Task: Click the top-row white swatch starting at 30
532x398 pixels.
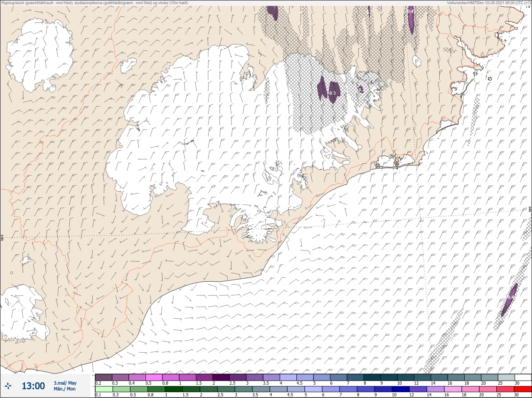Action: pos(523,377)
